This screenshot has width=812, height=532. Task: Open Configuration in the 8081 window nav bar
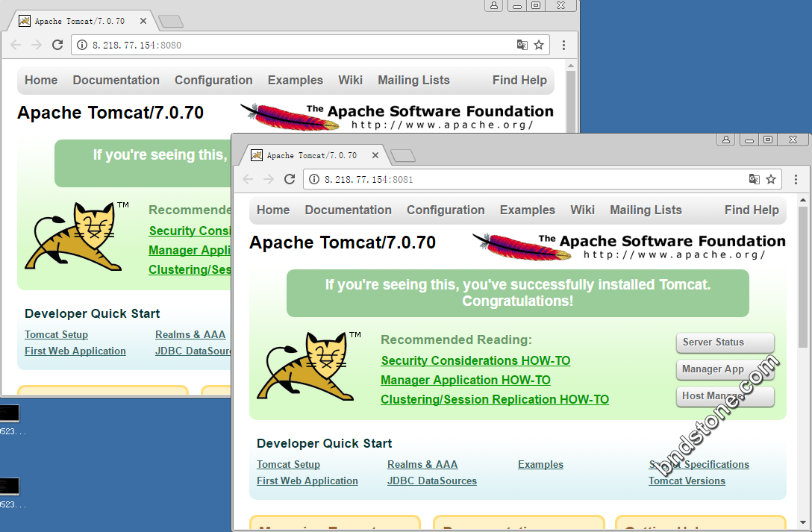[446, 210]
